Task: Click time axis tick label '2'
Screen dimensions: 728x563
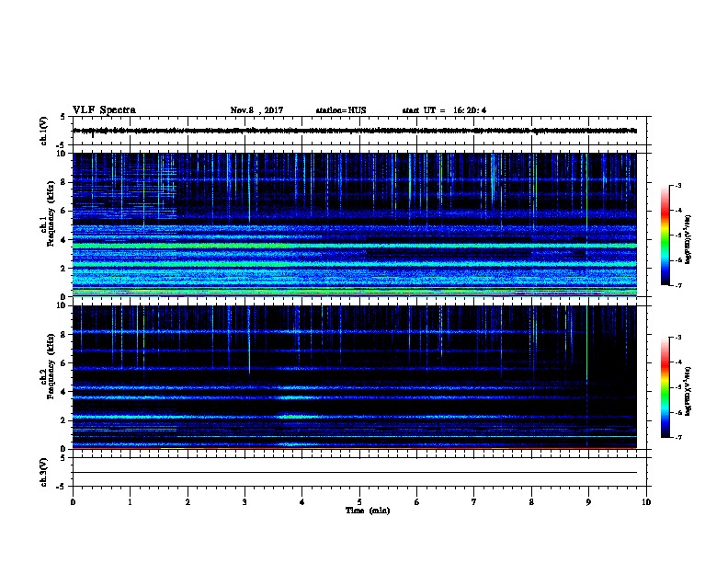Action: [x=188, y=501]
